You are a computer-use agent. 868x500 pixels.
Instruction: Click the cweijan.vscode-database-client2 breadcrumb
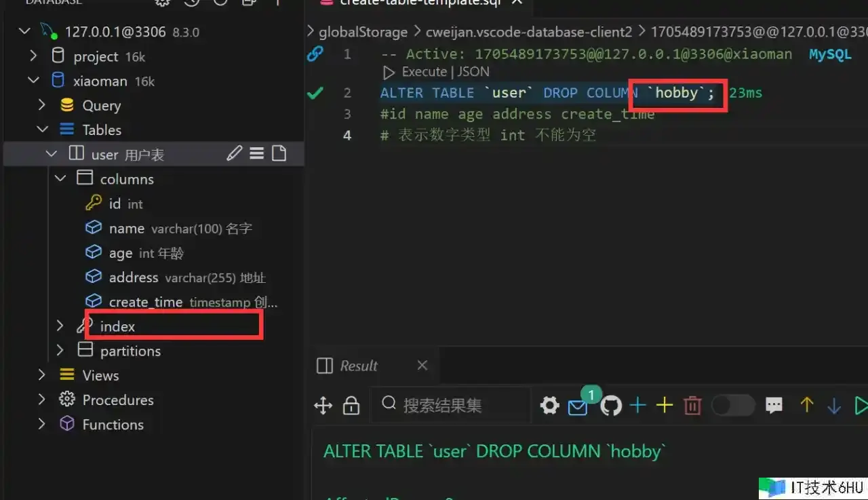point(529,32)
